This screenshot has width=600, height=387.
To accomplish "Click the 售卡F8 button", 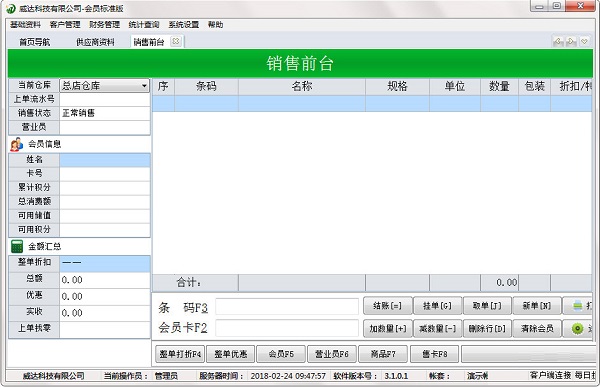I will (x=434, y=354).
